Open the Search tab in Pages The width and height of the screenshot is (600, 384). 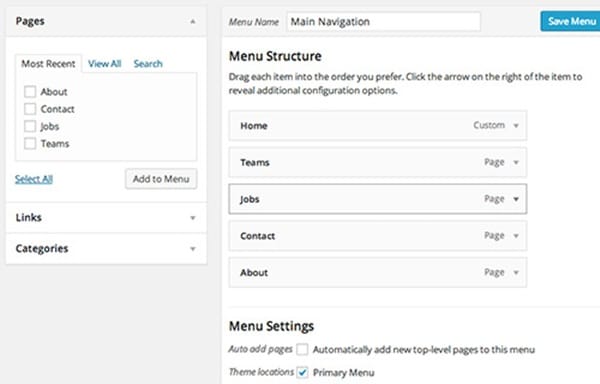pos(148,63)
